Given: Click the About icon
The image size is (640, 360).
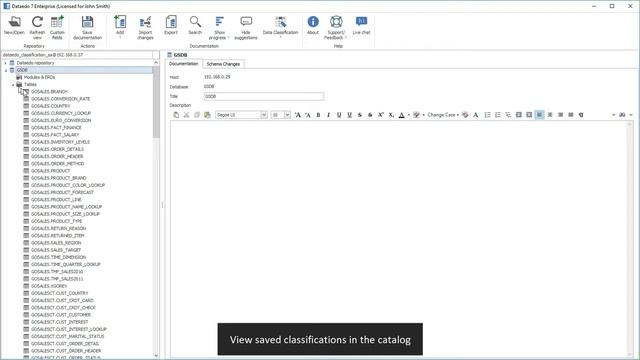Looking at the screenshot, I should pyautogui.click(x=313, y=25).
